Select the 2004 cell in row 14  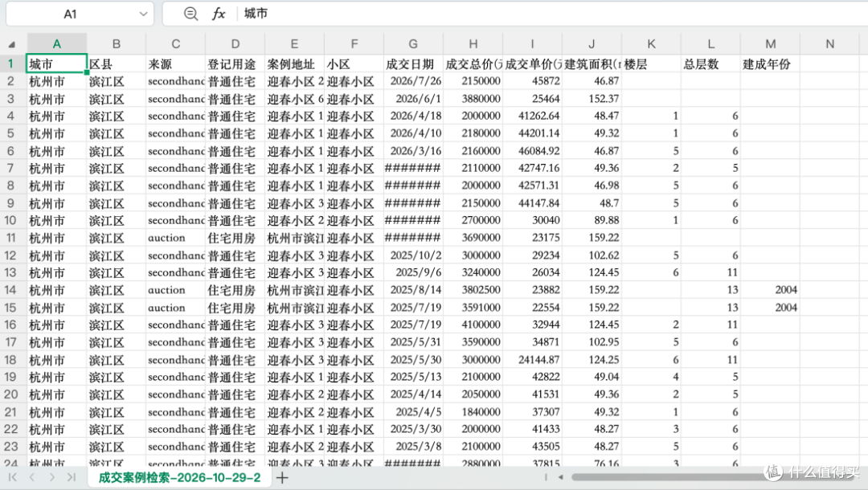(770, 290)
